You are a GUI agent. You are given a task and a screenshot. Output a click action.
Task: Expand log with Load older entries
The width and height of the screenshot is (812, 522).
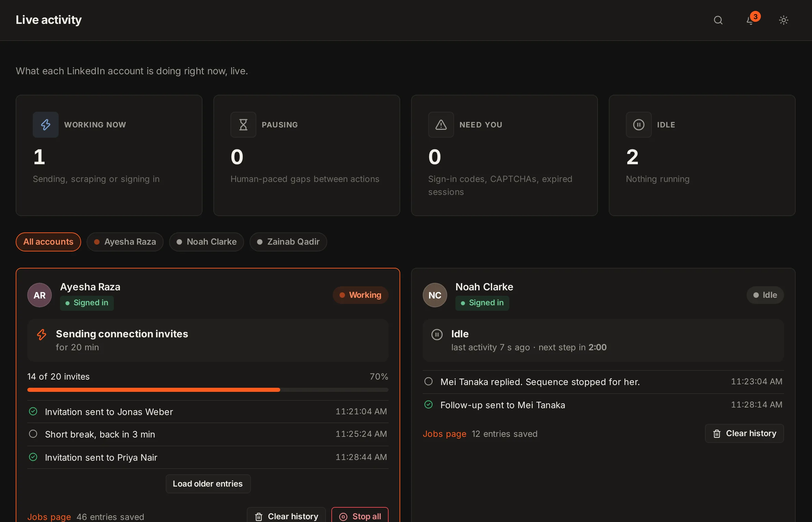pos(208,484)
